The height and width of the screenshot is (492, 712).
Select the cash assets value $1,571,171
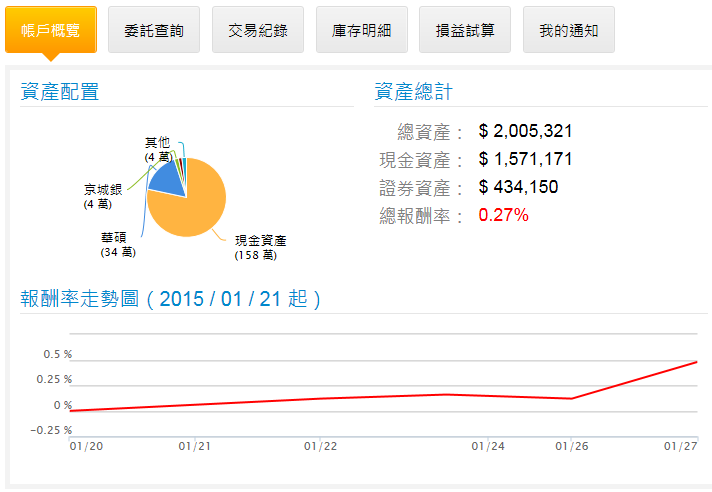[x=525, y=160]
